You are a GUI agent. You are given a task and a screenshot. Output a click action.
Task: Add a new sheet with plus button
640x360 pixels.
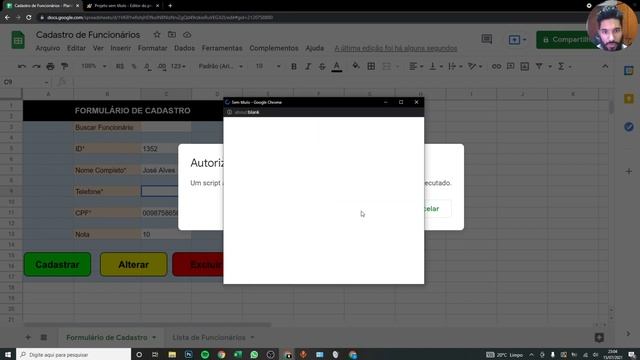point(28,337)
